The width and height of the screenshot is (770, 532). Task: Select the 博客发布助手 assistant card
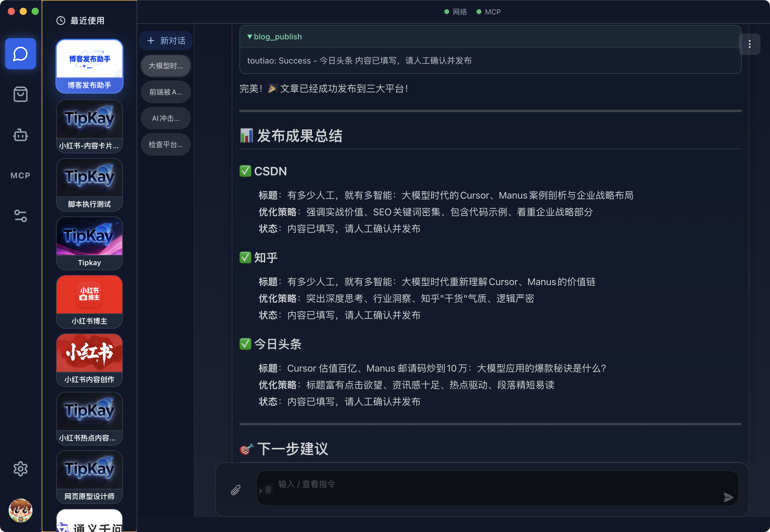[x=89, y=66]
